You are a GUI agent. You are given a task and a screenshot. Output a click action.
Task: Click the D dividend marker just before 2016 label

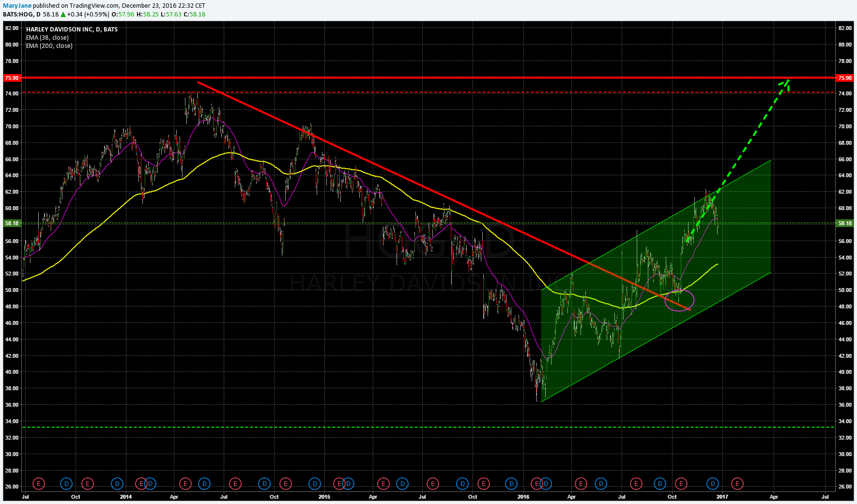(x=511, y=483)
